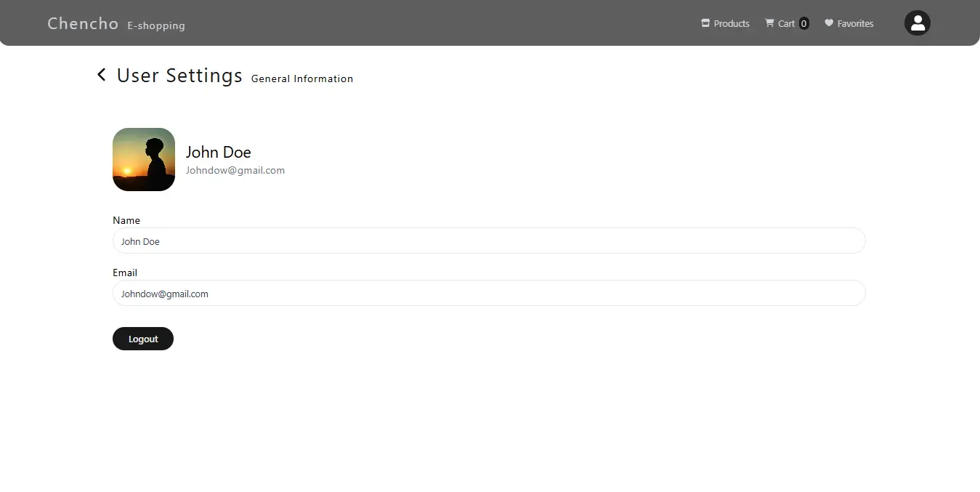This screenshot has width=980, height=492.
Task: Click the Name input field
Action: [488, 241]
